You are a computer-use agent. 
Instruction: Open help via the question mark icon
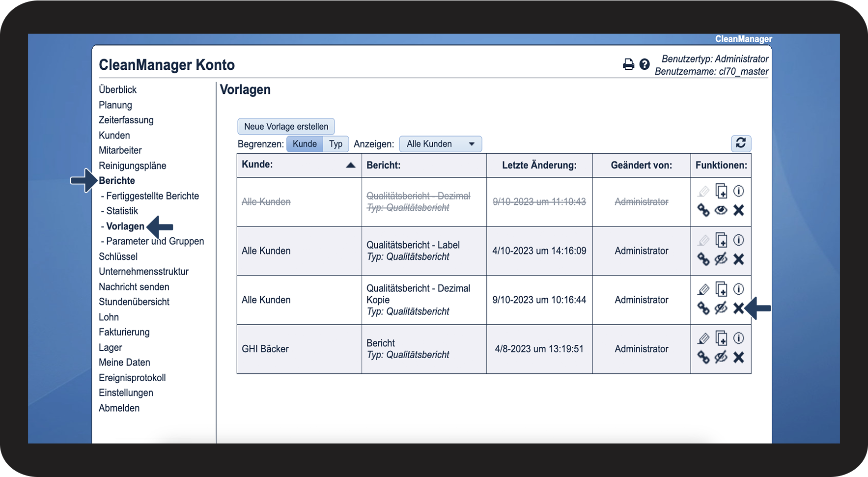(644, 64)
